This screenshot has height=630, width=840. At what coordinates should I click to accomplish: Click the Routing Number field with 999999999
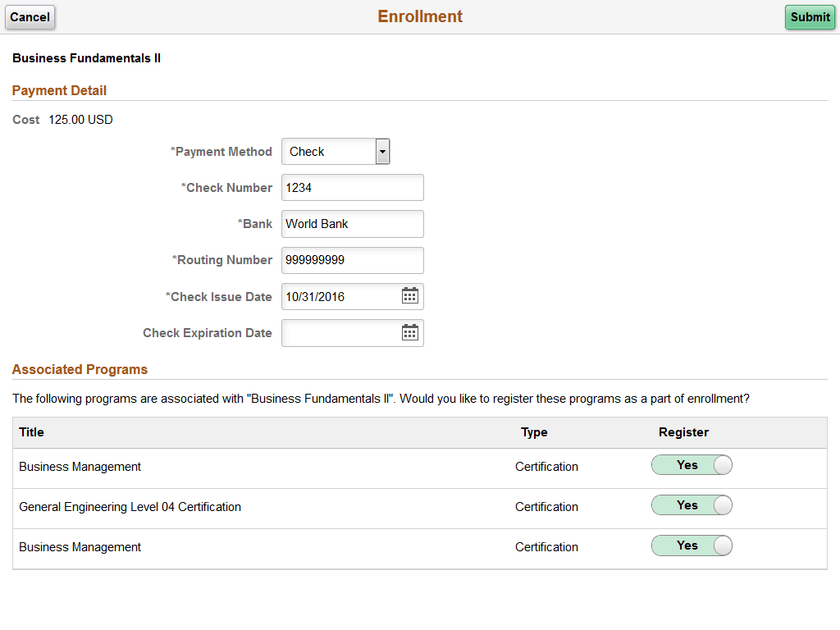[x=352, y=260]
